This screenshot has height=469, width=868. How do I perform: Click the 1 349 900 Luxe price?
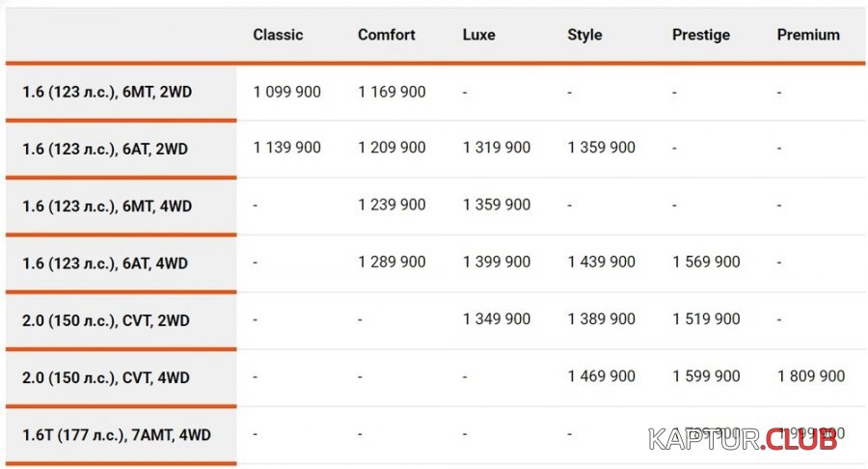tap(497, 319)
